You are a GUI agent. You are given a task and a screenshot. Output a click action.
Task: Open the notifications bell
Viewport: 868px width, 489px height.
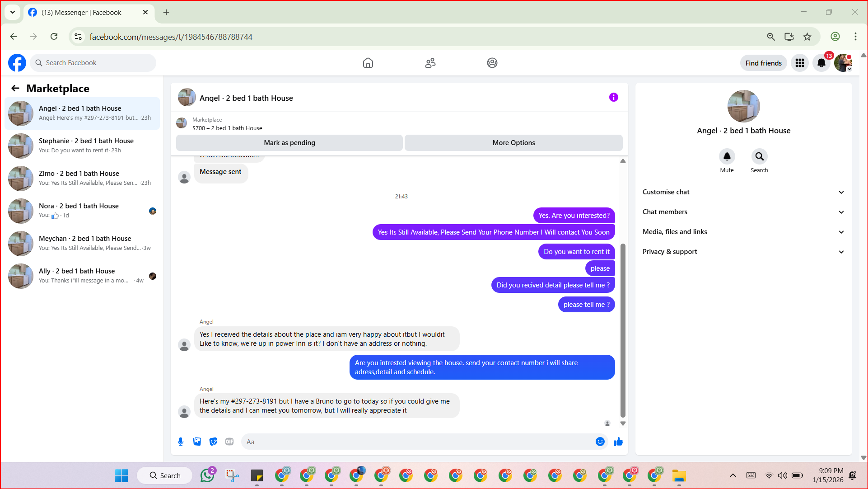coord(821,63)
